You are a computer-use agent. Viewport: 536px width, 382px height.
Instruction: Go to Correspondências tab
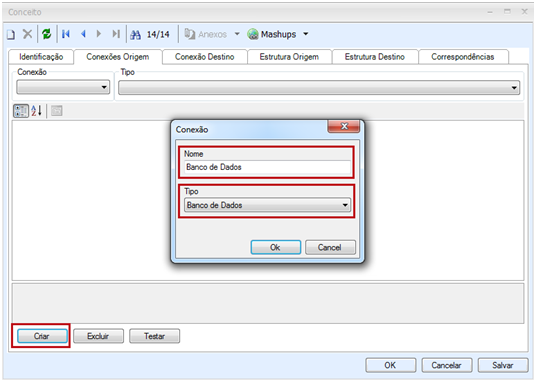point(463,57)
